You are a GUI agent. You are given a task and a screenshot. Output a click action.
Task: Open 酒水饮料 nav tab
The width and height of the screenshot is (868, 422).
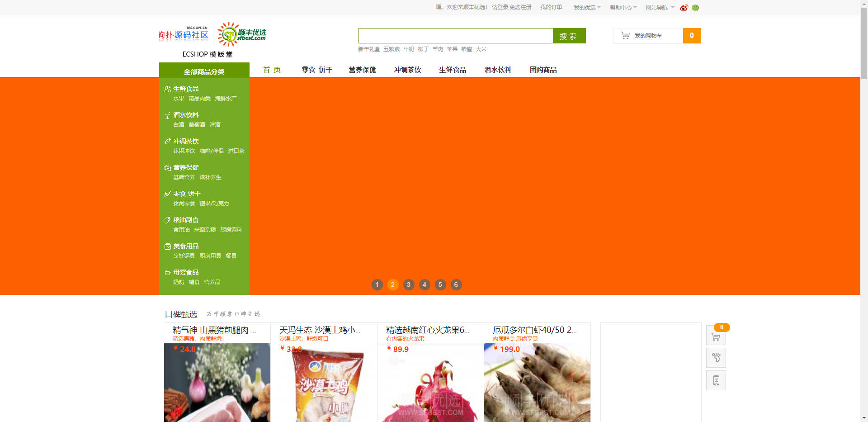[x=498, y=70]
